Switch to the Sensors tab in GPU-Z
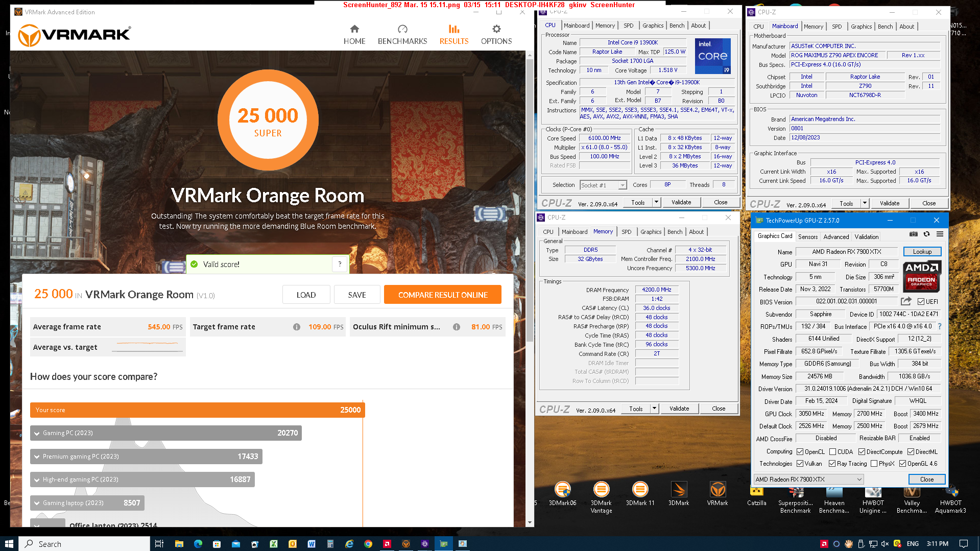Screen dimensions: 980x551 tap(808, 237)
